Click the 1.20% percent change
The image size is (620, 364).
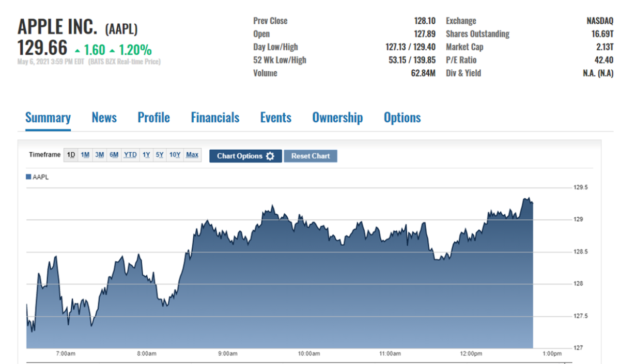pos(135,50)
